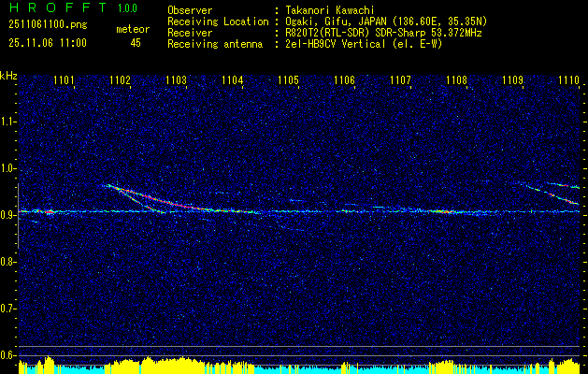The height and width of the screenshot is (374, 588).
Task: Click the 1105 time marker
Action: 288,79
